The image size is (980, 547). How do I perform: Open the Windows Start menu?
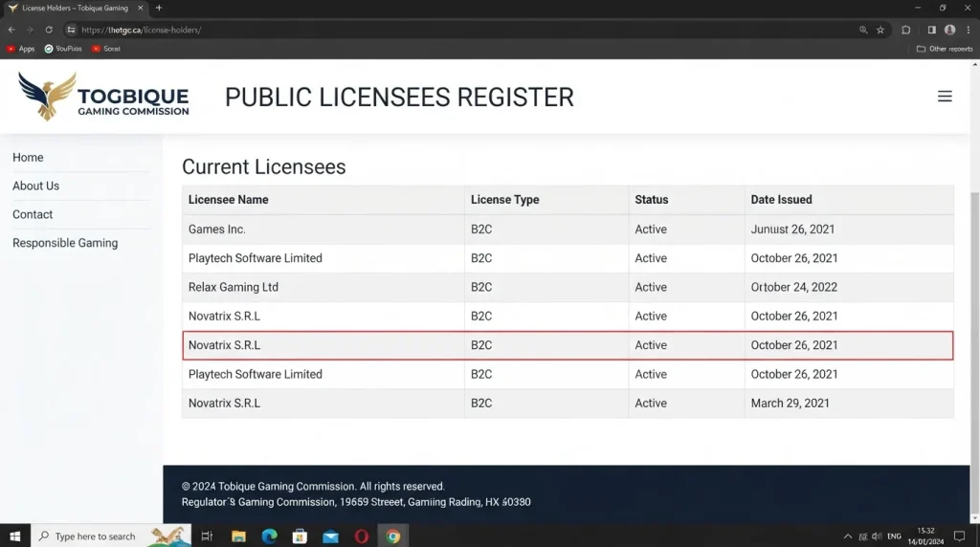coord(15,536)
